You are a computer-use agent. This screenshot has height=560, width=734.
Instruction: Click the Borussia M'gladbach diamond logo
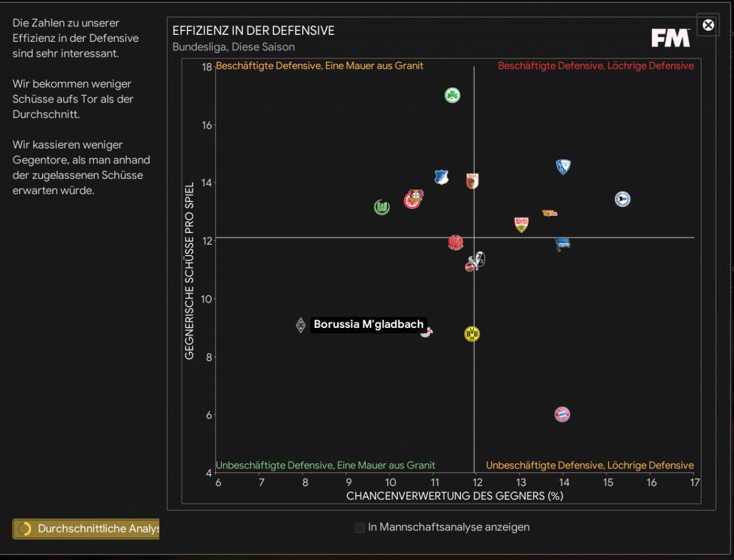click(x=300, y=325)
